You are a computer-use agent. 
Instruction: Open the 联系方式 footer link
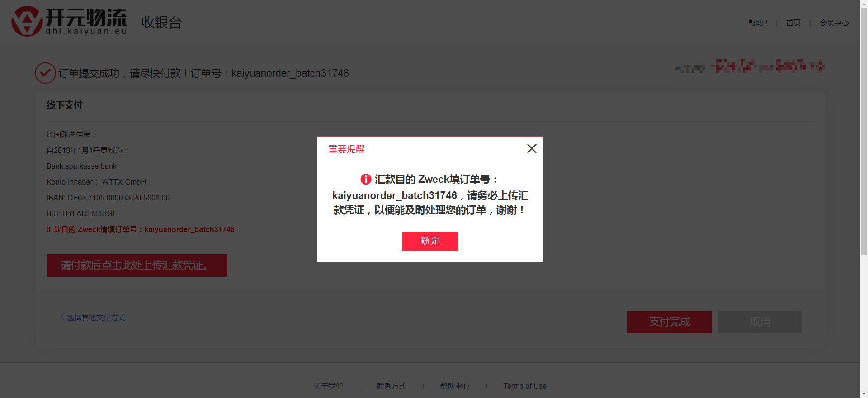[x=392, y=386]
